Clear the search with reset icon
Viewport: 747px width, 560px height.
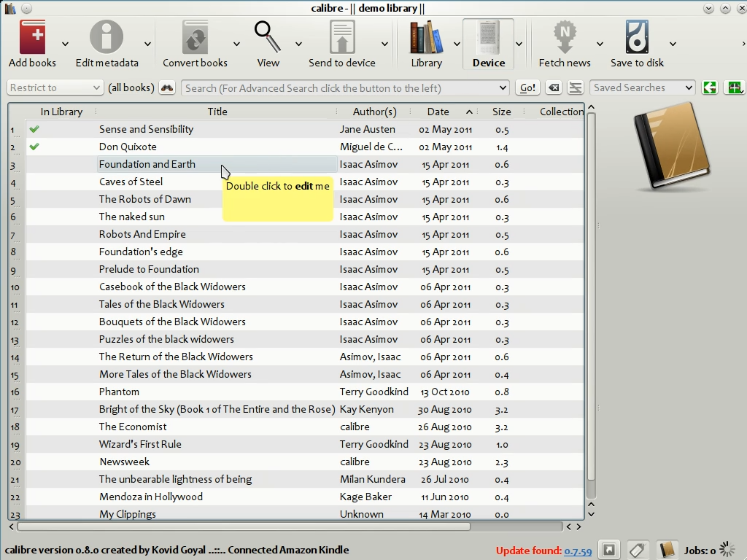point(554,88)
